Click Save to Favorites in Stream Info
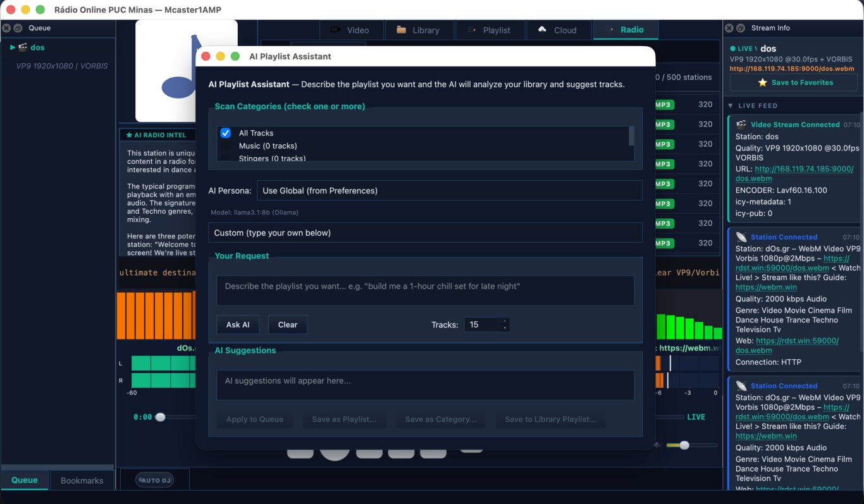Screen dimensions: 864x504 [795, 82]
